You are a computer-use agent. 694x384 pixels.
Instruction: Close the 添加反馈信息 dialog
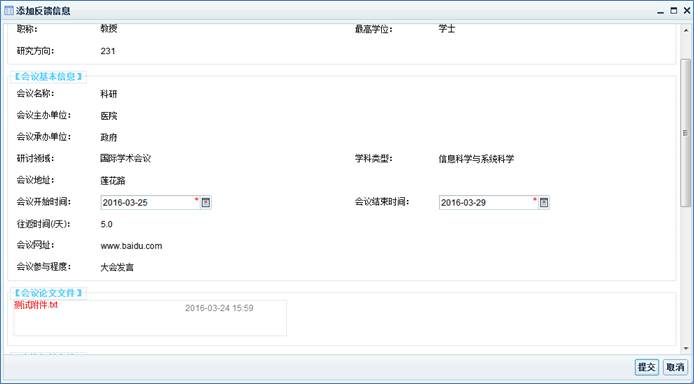coord(687,11)
